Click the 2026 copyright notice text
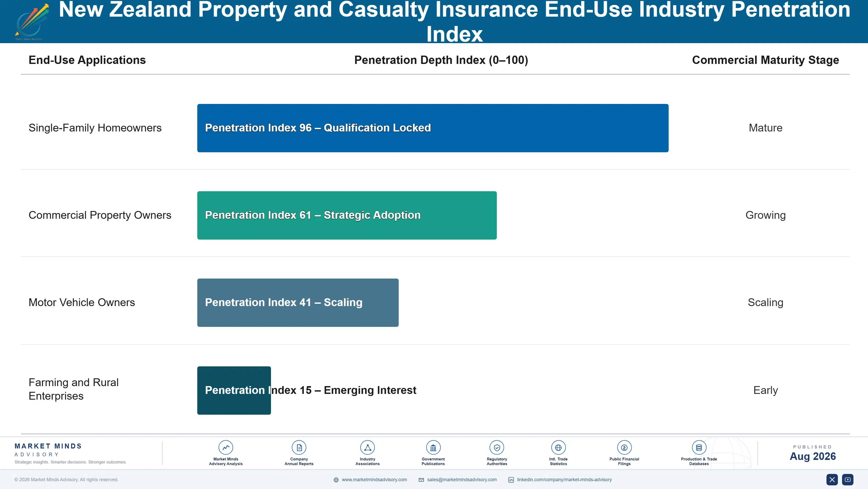The height and width of the screenshot is (489, 868). click(66, 480)
